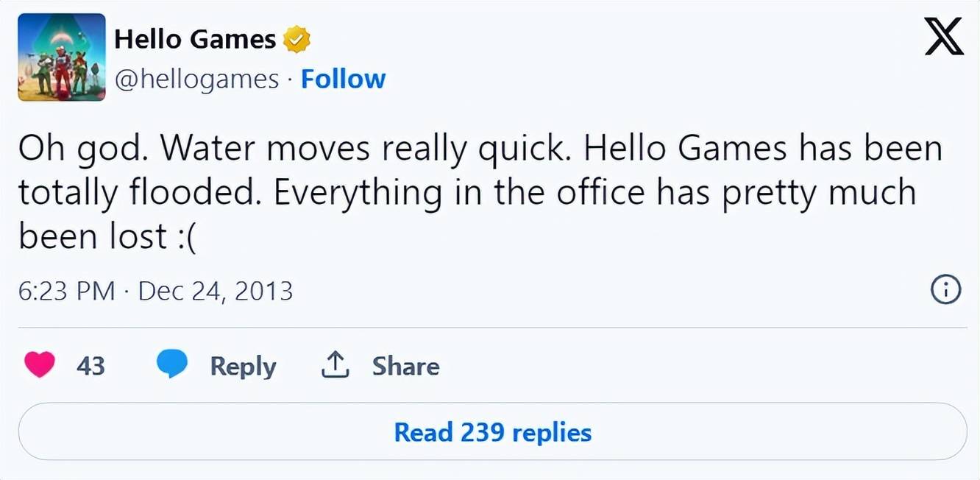The width and height of the screenshot is (980, 480).
Task: Click the sad face emoticon in tweet
Action: pos(185,237)
